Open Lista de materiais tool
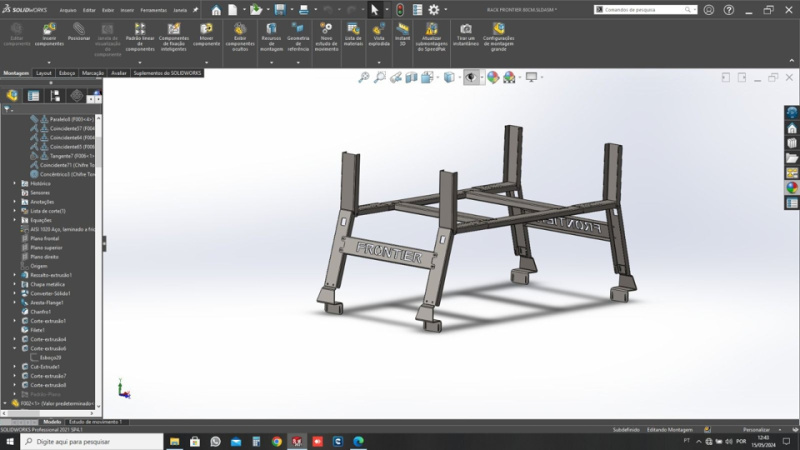The height and width of the screenshot is (450, 800). [x=353, y=35]
